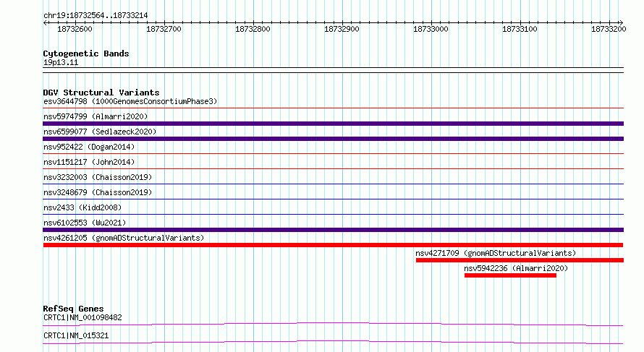Image resolution: width=644 pixels, height=352 pixels.
Task: Open variant nsv1151217 (John2014) label
Action: click(89, 162)
